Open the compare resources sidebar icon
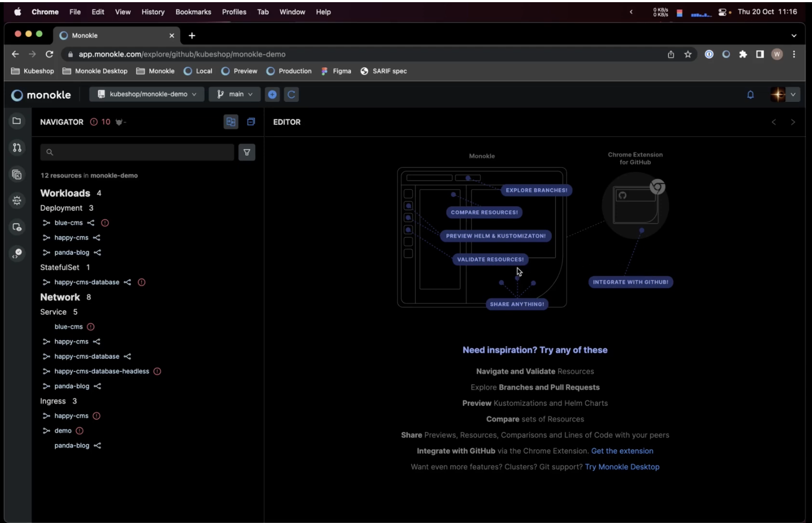812x523 pixels. tap(17, 227)
